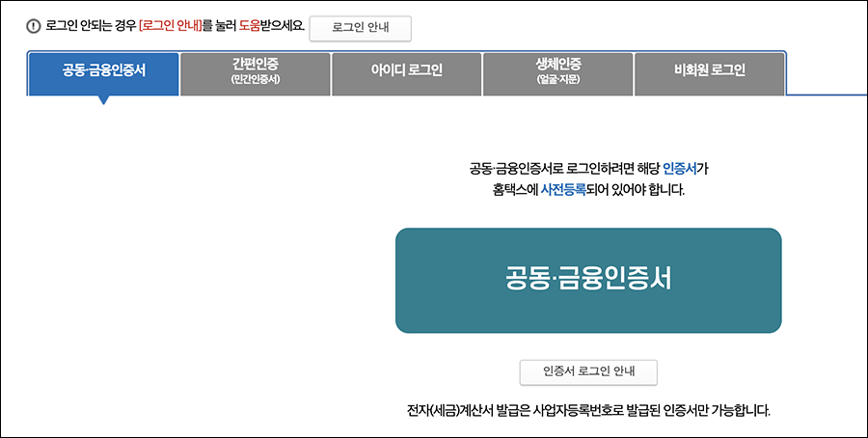Click the blue 사전등록 text
Image resolution: width=868 pixels, height=438 pixels.
563,190
